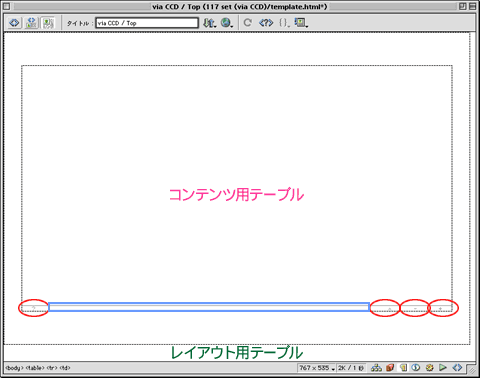Screen dimensions: 480x378
Task: Open the Assets panel from the launcher
Action: coord(390,368)
